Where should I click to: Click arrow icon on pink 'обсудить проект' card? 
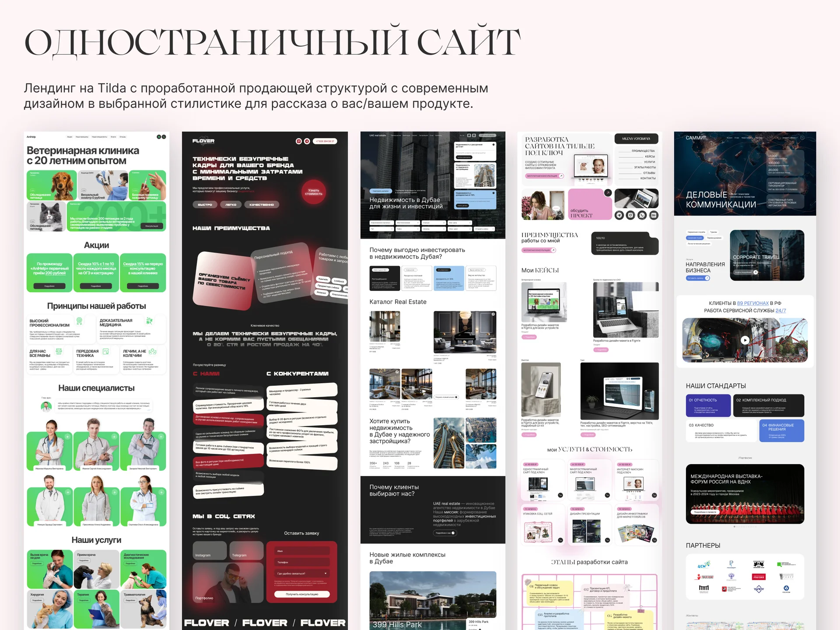(608, 192)
